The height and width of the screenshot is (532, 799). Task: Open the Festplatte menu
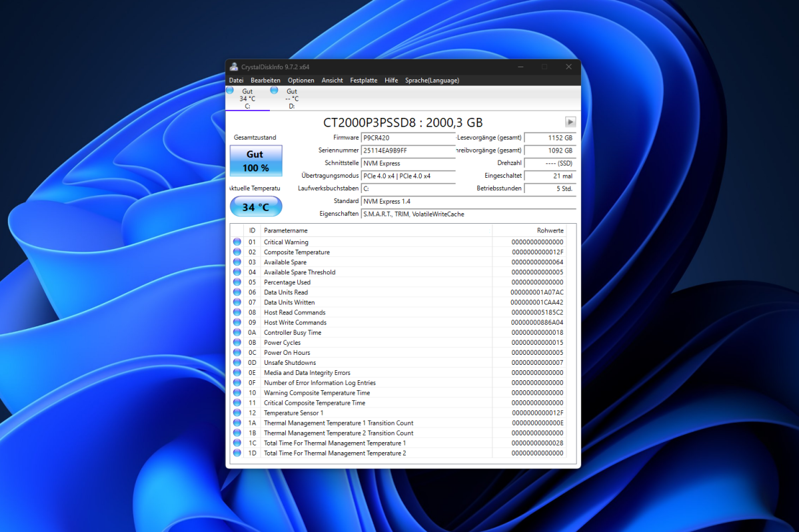363,80
